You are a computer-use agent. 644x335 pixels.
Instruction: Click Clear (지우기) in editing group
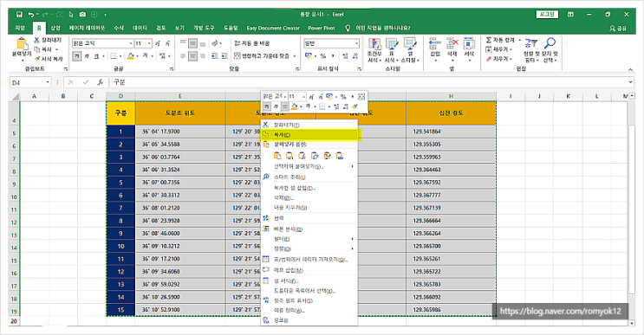pos(499,59)
